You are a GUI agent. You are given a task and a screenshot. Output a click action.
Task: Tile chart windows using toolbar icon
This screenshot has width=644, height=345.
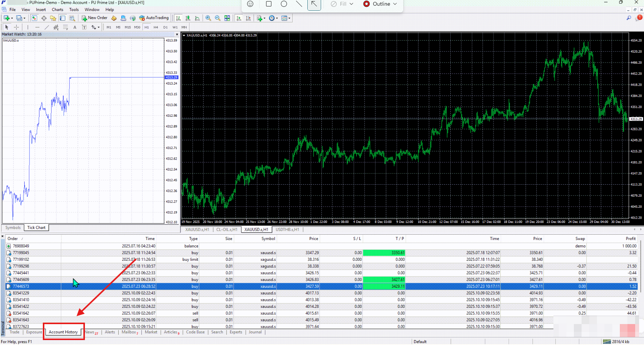pyautogui.click(x=227, y=18)
